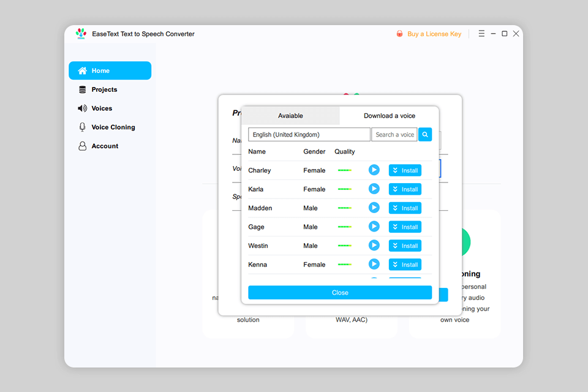
Task: Install the Westin voice
Action: 405,246
